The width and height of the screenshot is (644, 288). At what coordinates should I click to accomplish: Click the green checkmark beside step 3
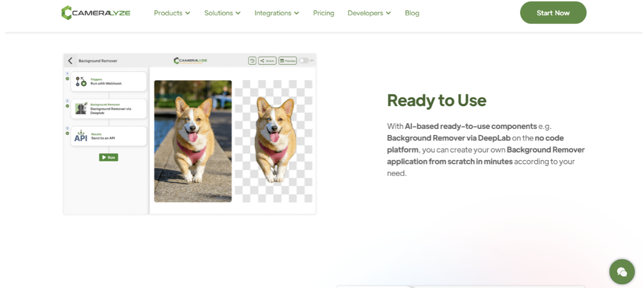pos(67,133)
